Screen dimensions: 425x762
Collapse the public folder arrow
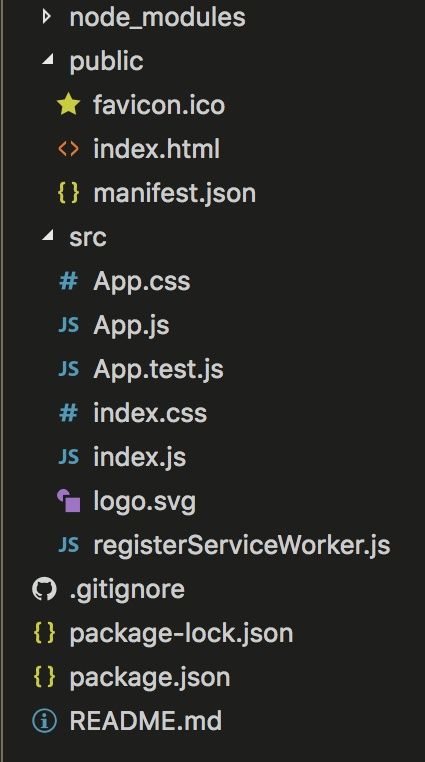pos(48,60)
